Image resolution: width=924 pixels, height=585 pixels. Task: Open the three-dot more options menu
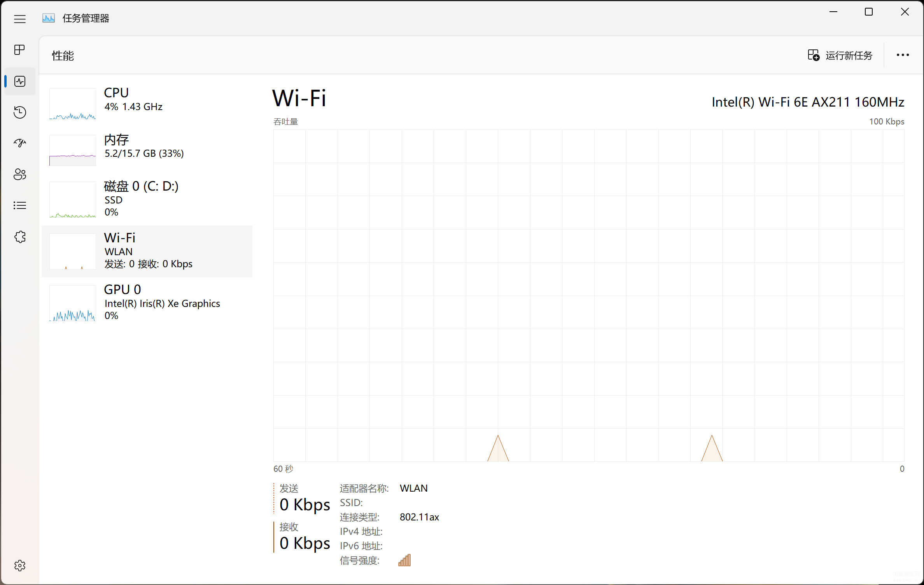(x=903, y=55)
